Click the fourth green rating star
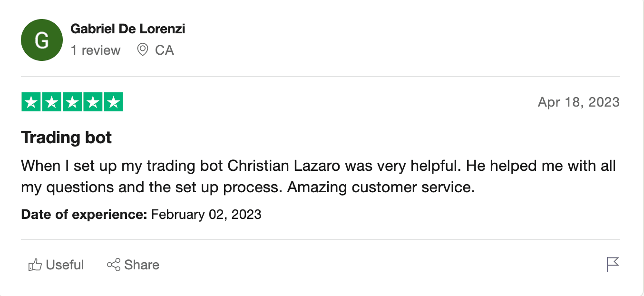This screenshot has width=644, height=296. pos(93,102)
